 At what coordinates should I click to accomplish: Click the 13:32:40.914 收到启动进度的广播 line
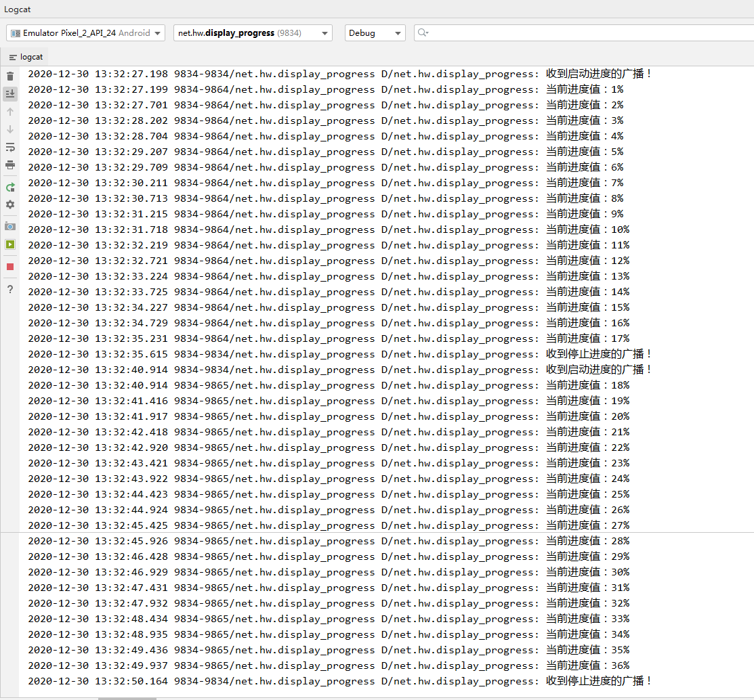(339, 370)
